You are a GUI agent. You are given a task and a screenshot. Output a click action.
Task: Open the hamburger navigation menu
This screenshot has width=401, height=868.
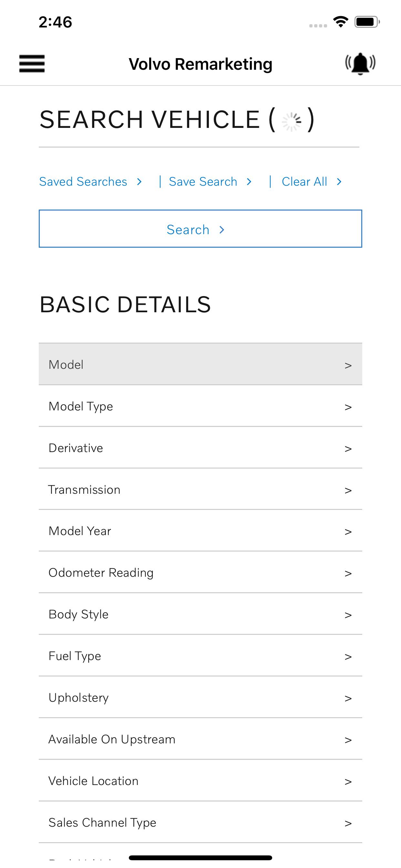coord(32,63)
